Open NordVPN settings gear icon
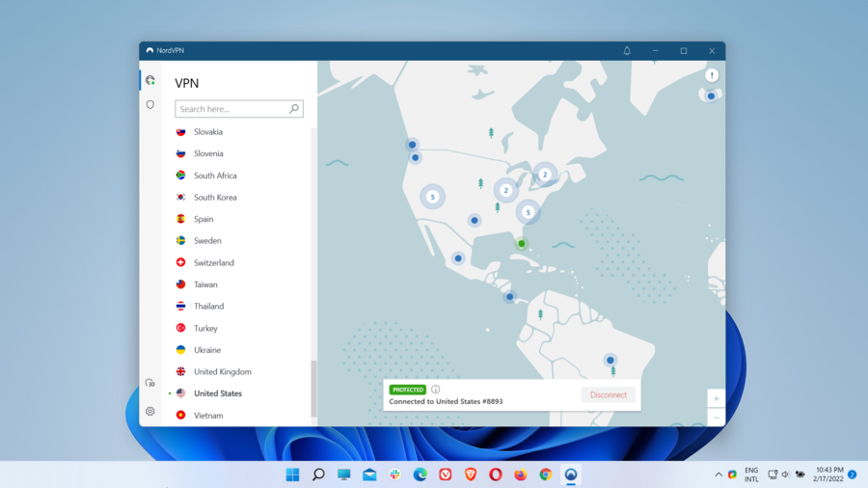The image size is (868, 488). pos(149,411)
